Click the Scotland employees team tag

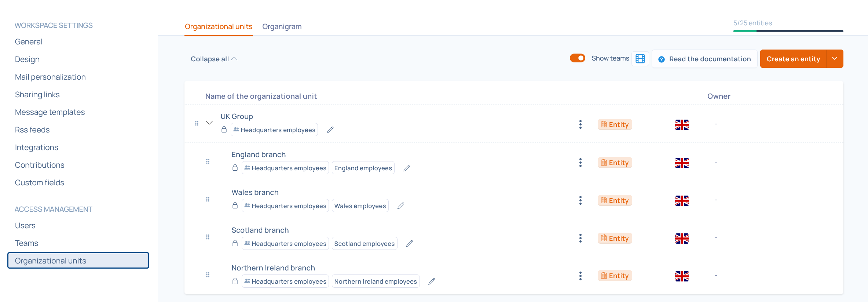(x=364, y=244)
